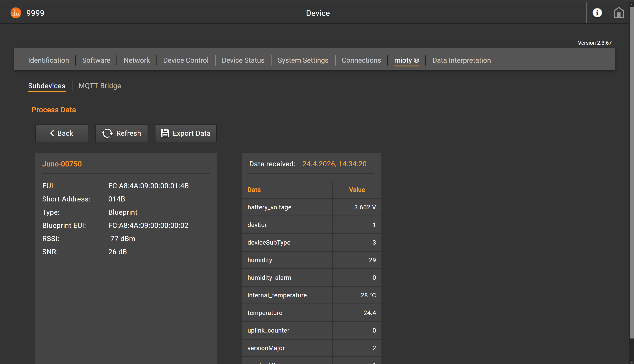634x364 pixels.
Task: Click the internal_temperature row label
Action: click(x=277, y=295)
